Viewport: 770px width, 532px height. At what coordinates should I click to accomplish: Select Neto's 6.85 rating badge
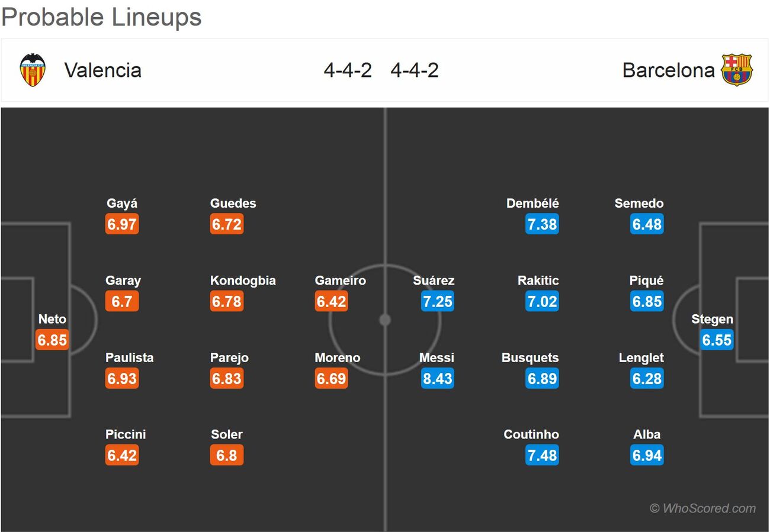(x=52, y=340)
